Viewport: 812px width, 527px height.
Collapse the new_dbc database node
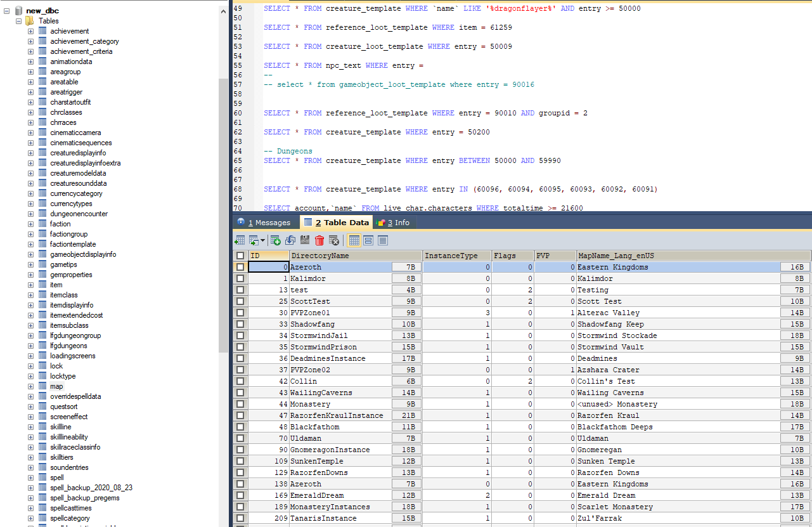point(7,11)
